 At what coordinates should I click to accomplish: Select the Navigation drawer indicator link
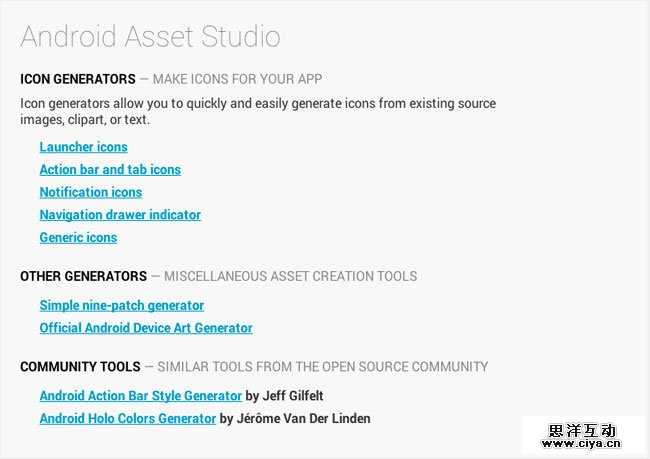[x=120, y=215]
